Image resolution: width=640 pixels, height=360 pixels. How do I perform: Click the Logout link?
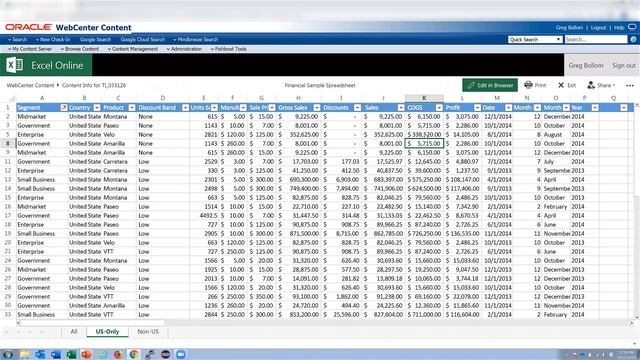pos(598,27)
